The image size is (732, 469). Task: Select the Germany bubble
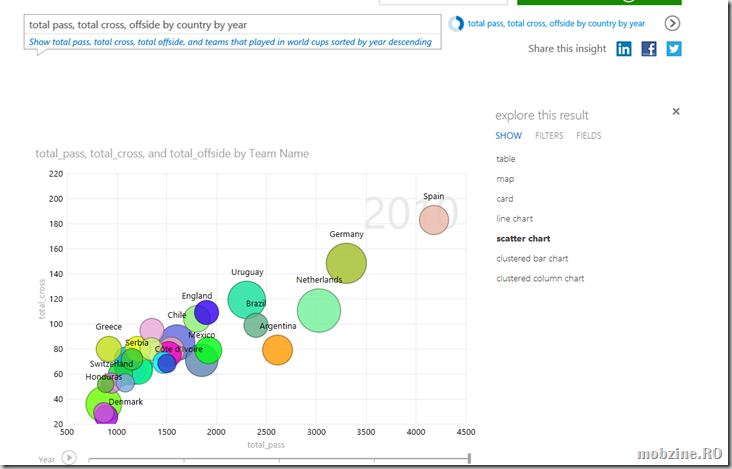[x=346, y=263]
